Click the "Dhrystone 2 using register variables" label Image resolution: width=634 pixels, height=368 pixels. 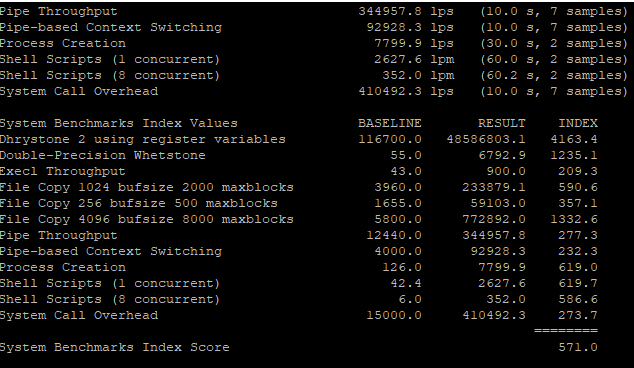(142, 140)
